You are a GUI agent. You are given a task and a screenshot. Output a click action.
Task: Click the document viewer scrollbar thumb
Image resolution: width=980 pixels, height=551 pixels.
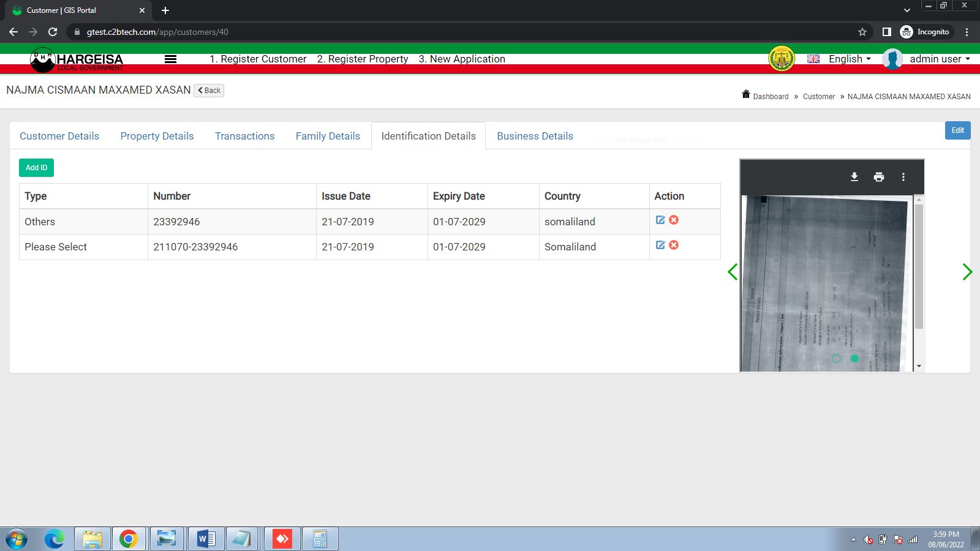[x=919, y=266]
